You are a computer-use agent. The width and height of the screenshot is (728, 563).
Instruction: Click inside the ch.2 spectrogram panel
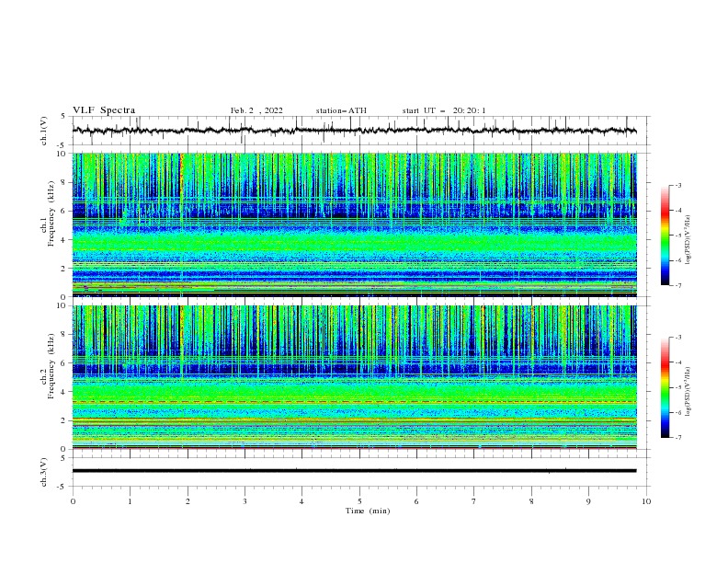pos(355,377)
